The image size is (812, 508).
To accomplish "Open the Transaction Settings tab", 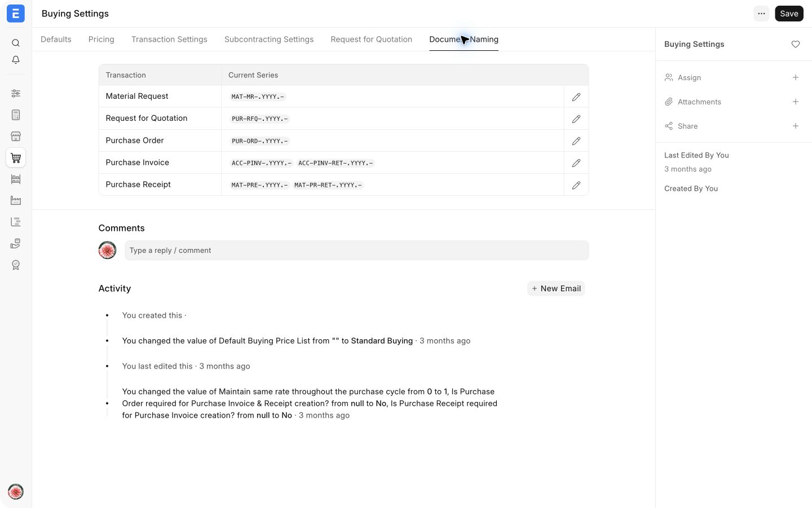I will pos(169,40).
